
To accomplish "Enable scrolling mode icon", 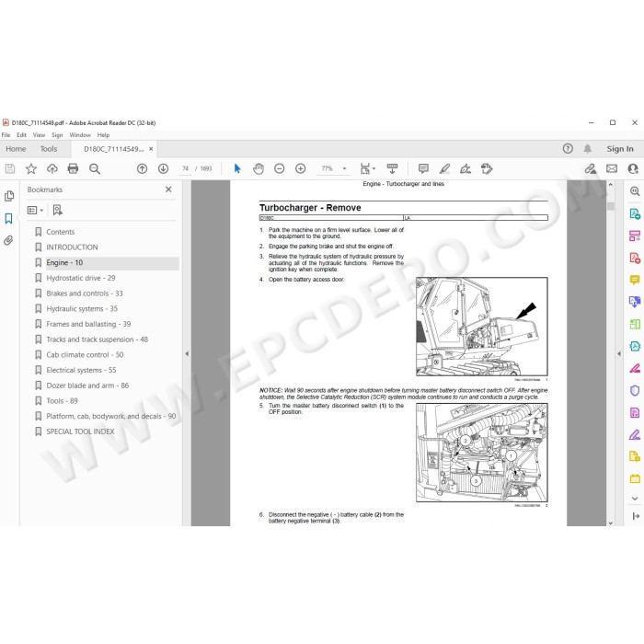I will pyautogui.click(x=392, y=168).
